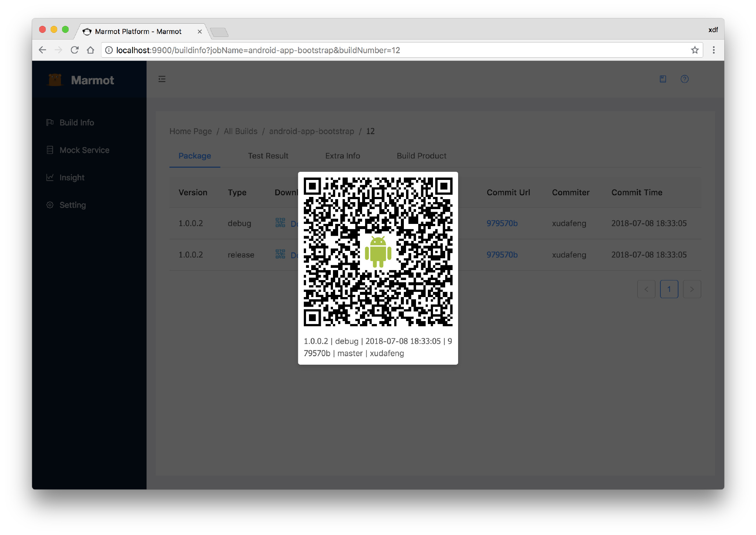756x535 pixels.
Task: Click the QR code icon for debug row
Action: tap(280, 222)
